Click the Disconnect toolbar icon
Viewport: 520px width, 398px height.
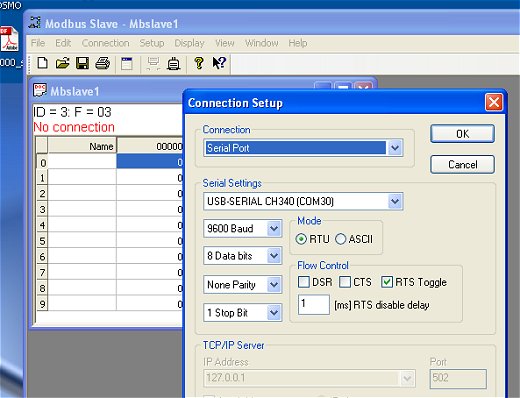coord(173,63)
